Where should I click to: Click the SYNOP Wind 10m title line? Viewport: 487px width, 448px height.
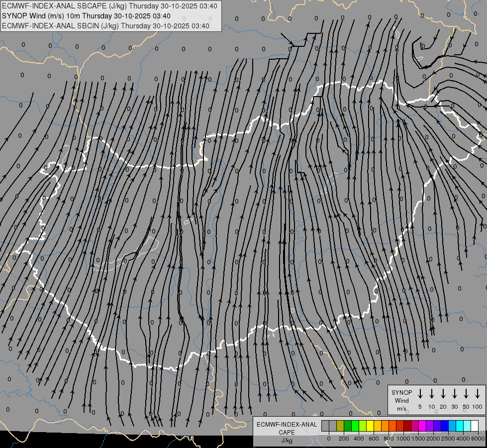(86, 16)
